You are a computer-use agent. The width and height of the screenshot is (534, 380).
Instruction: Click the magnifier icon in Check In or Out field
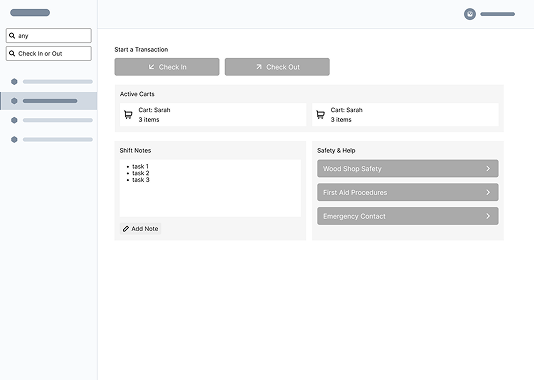pyautogui.click(x=12, y=53)
